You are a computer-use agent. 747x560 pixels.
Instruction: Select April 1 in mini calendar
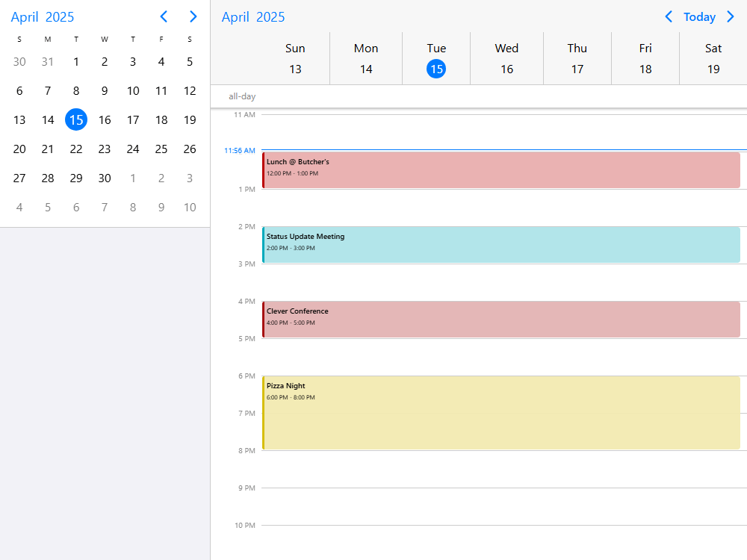pyautogui.click(x=76, y=61)
